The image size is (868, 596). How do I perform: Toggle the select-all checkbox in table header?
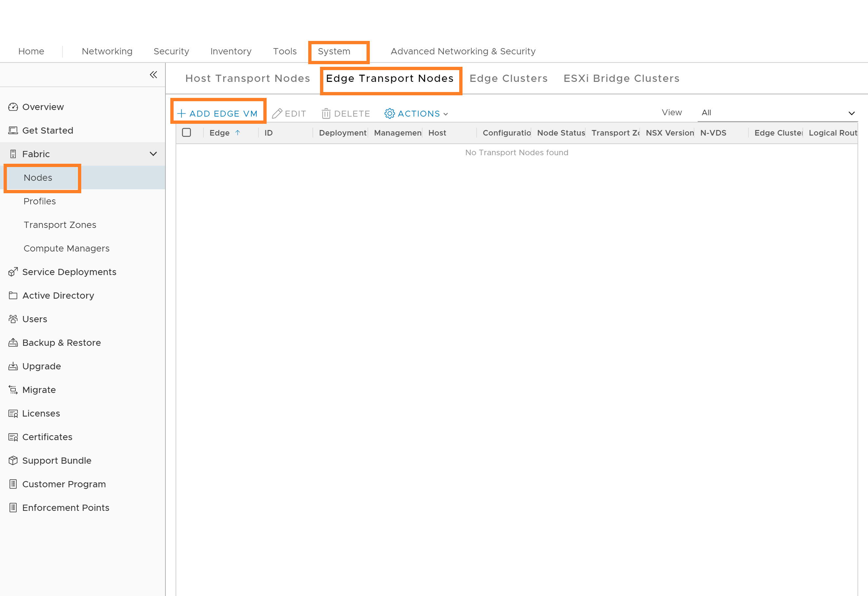(x=186, y=133)
